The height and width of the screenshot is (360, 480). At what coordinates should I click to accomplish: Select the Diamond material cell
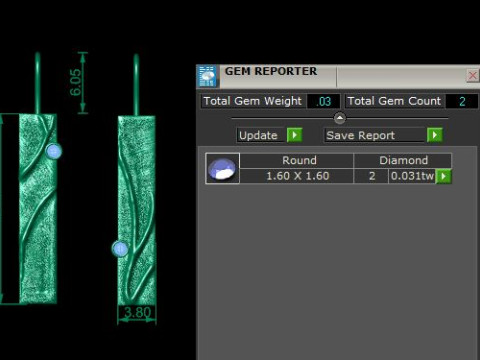[x=403, y=160]
